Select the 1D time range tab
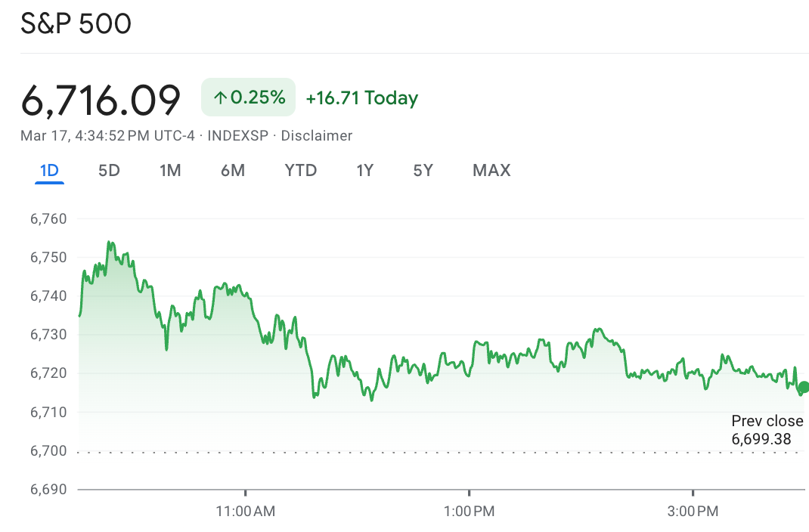809x532 pixels. click(x=48, y=170)
